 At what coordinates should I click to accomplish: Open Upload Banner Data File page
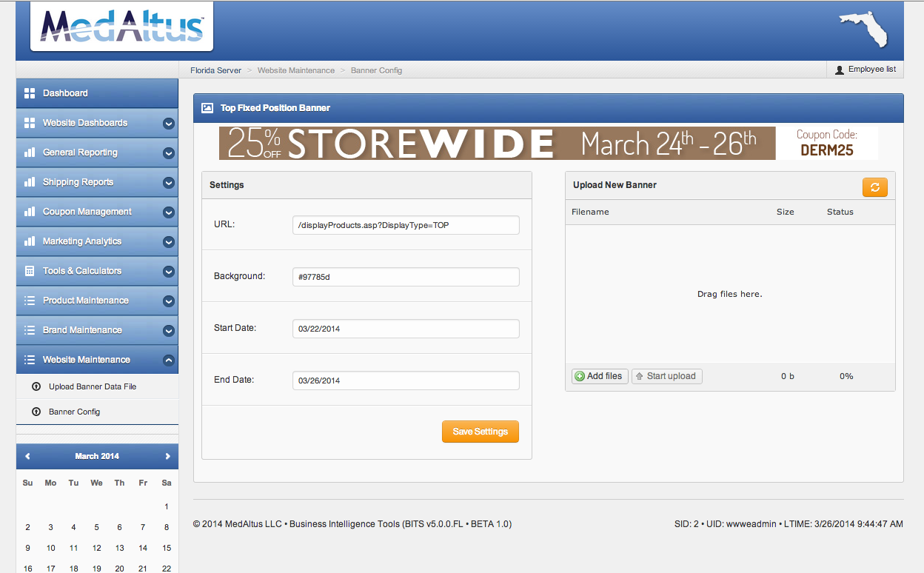pyautogui.click(x=93, y=386)
